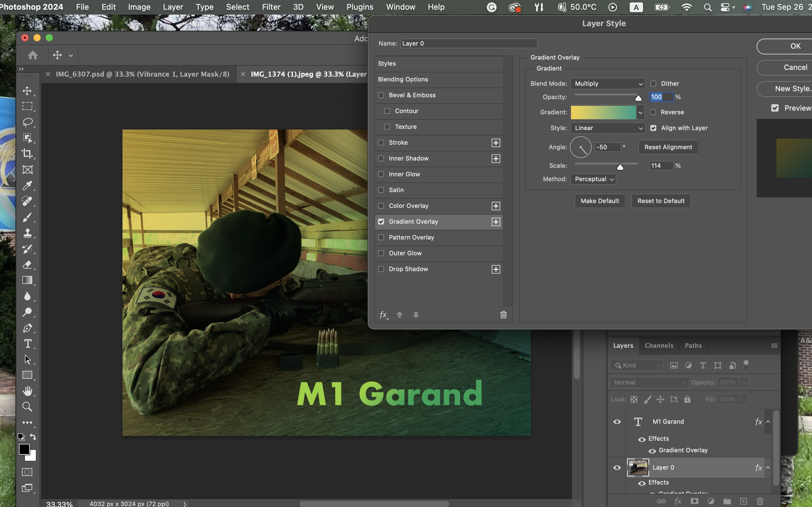The height and width of the screenshot is (507, 812).
Task: Select the Hand tool
Action: click(x=27, y=391)
